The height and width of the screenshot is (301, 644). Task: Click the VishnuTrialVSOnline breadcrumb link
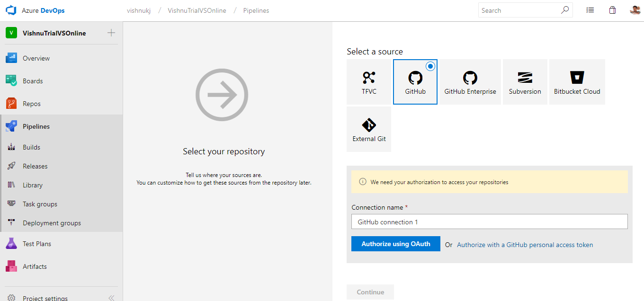click(197, 10)
